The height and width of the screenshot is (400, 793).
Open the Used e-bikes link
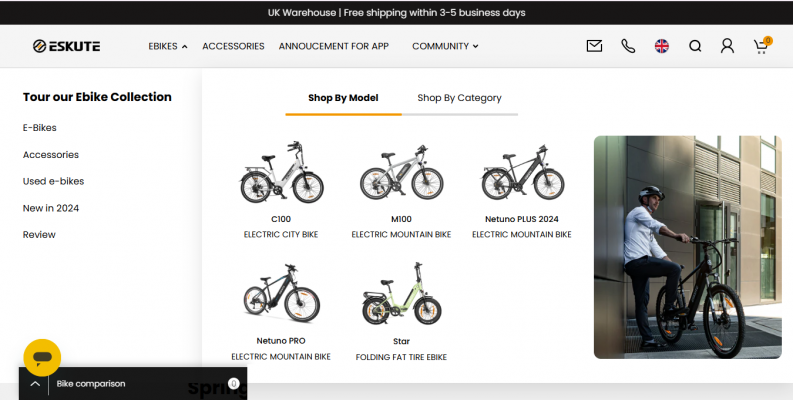pos(53,181)
